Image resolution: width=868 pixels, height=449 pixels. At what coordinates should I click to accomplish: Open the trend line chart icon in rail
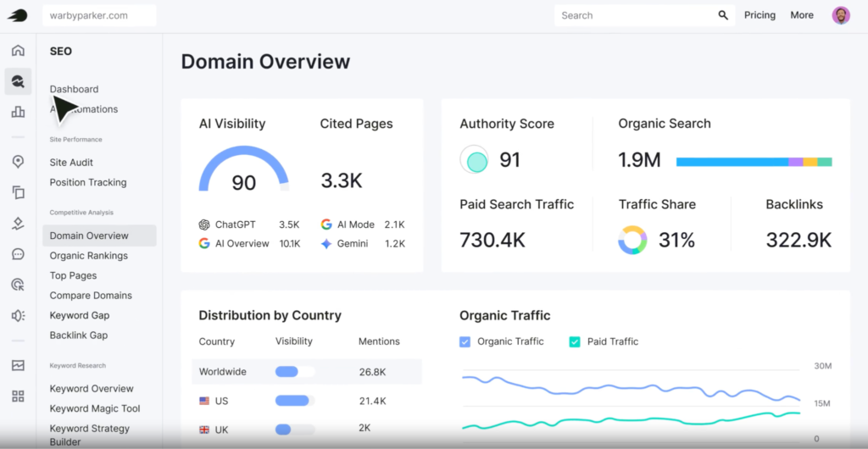[19, 365]
